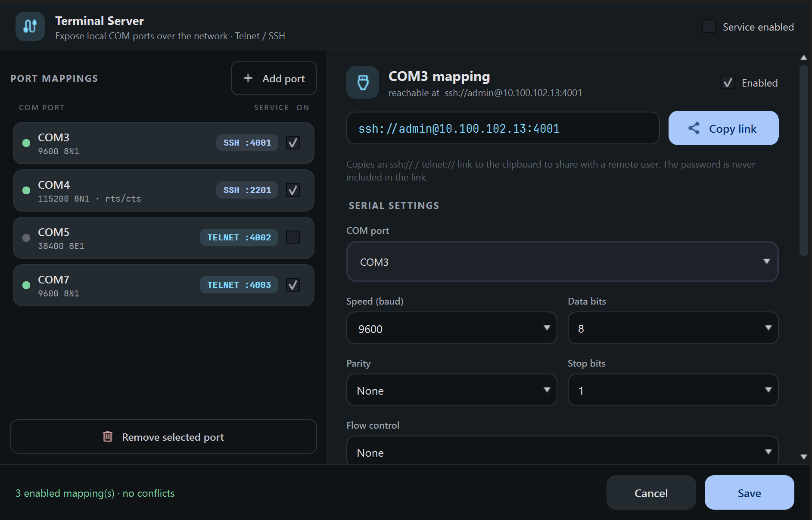Click the 'reachable at' address text
812x520 pixels.
pos(485,93)
